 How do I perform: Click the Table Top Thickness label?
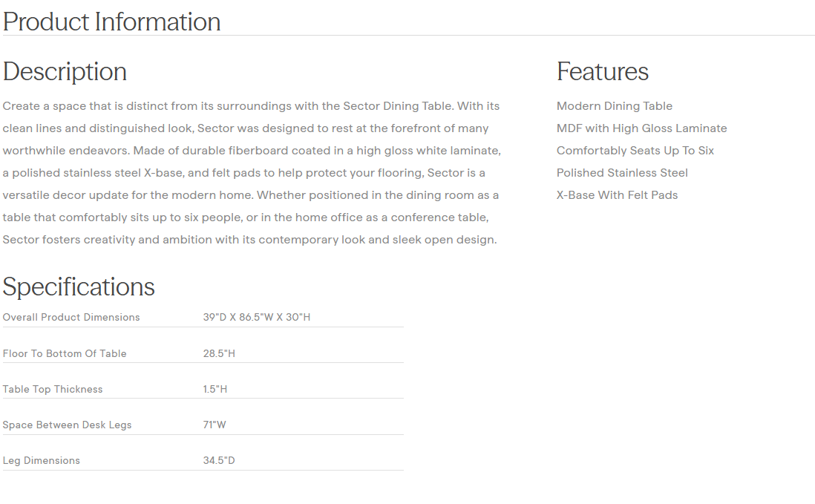pos(53,389)
